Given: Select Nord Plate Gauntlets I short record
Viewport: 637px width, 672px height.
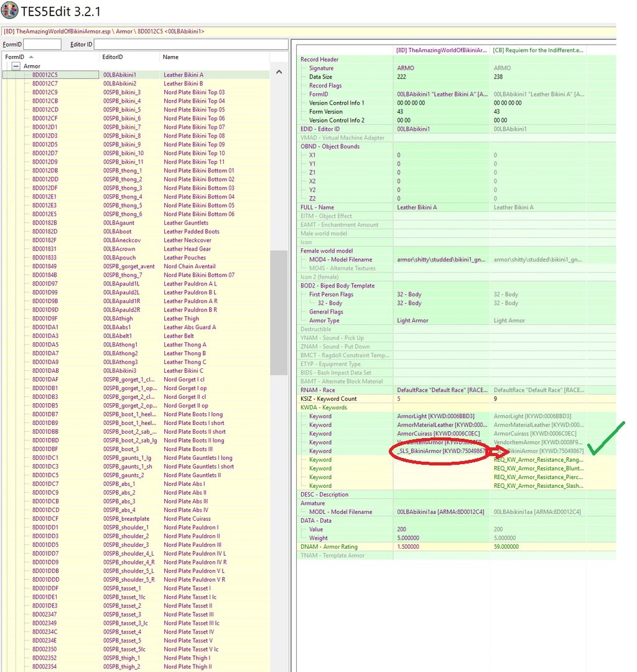Looking at the screenshot, I should (136, 466).
